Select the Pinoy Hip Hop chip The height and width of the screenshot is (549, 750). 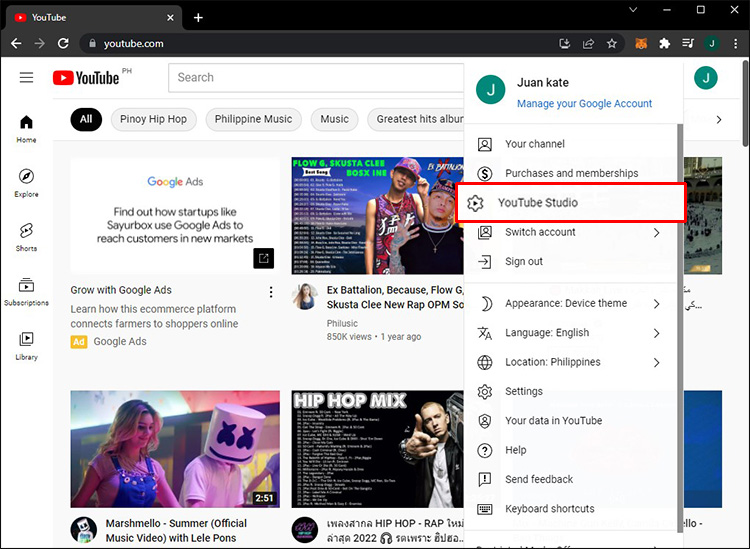point(153,119)
